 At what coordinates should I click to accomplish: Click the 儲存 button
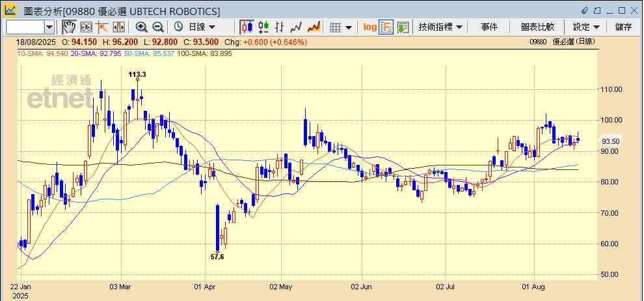tap(623, 27)
